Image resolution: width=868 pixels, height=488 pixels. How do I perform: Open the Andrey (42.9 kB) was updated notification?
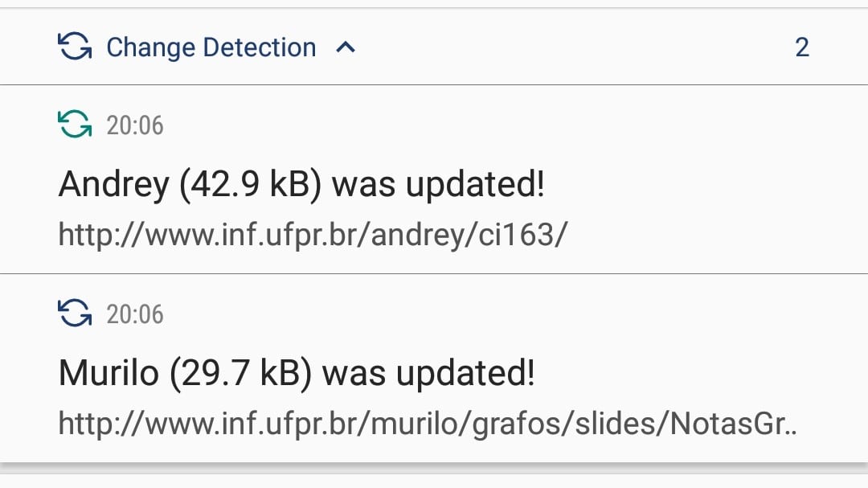click(434, 179)
